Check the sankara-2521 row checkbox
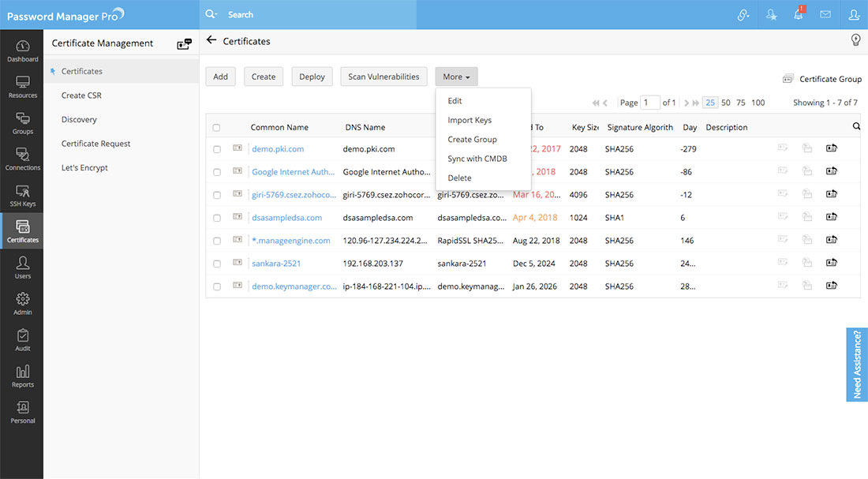868x479 pixels. coord(217,264)
